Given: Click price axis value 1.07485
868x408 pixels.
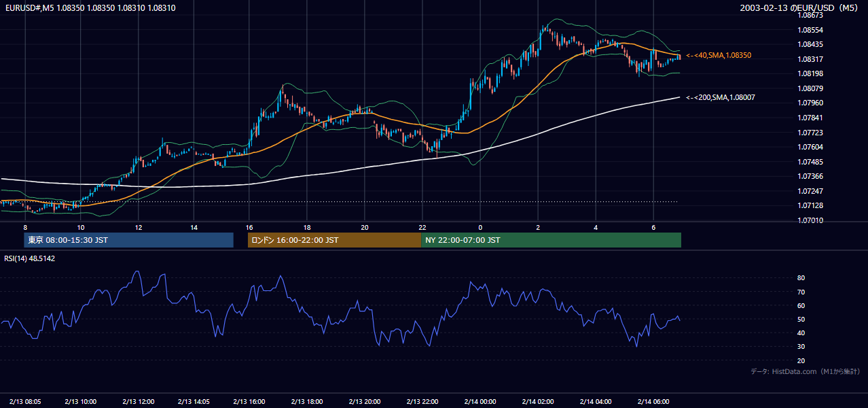Looking at the screenshot, I should pos(810,162).
